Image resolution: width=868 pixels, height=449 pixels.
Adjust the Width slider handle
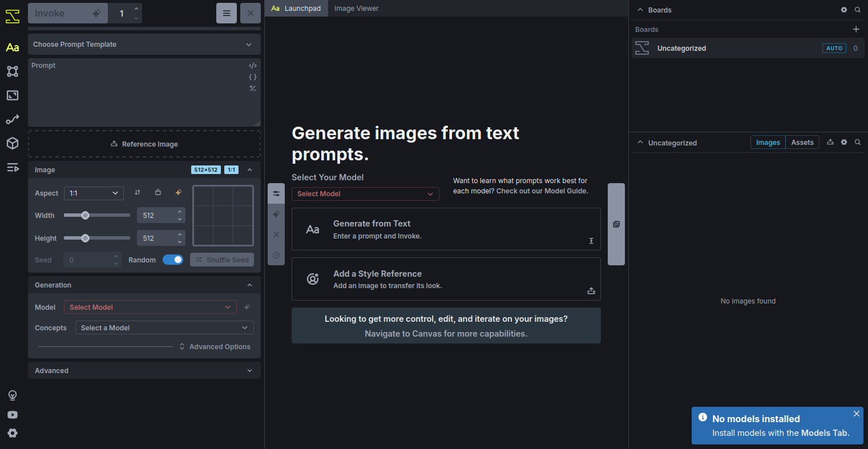pyautogui.click(x=86, y=216)
